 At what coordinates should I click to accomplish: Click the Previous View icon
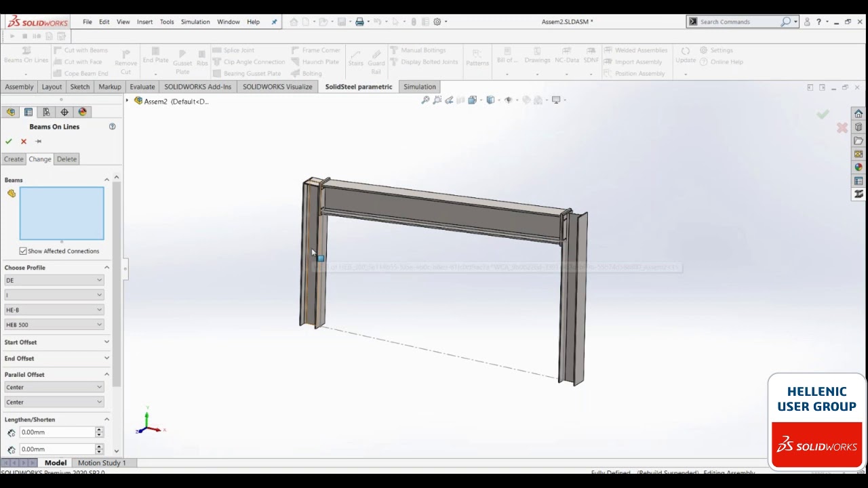tap(449, 100)
